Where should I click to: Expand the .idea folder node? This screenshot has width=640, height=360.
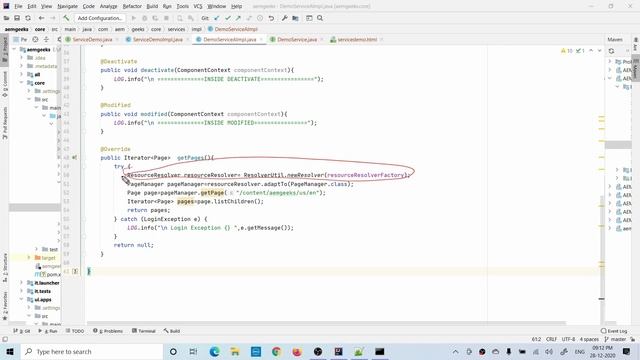(22, 58)
